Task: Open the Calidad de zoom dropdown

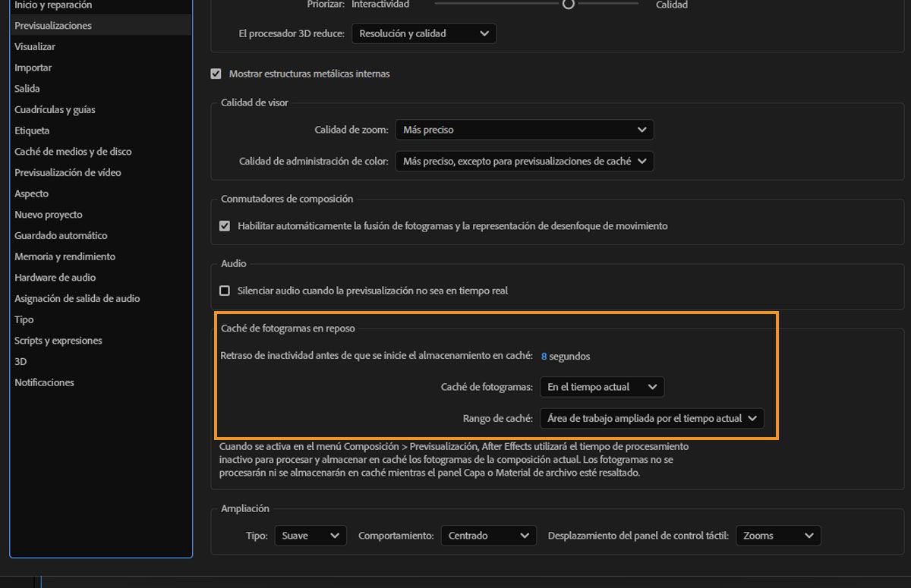Action: [524, 130]
